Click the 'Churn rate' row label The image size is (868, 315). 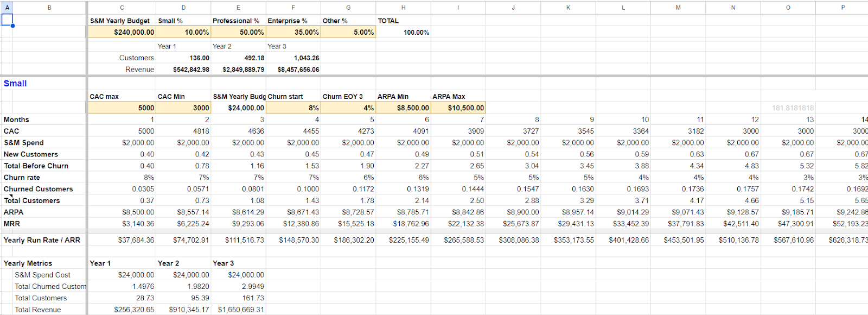pos(22,177)
